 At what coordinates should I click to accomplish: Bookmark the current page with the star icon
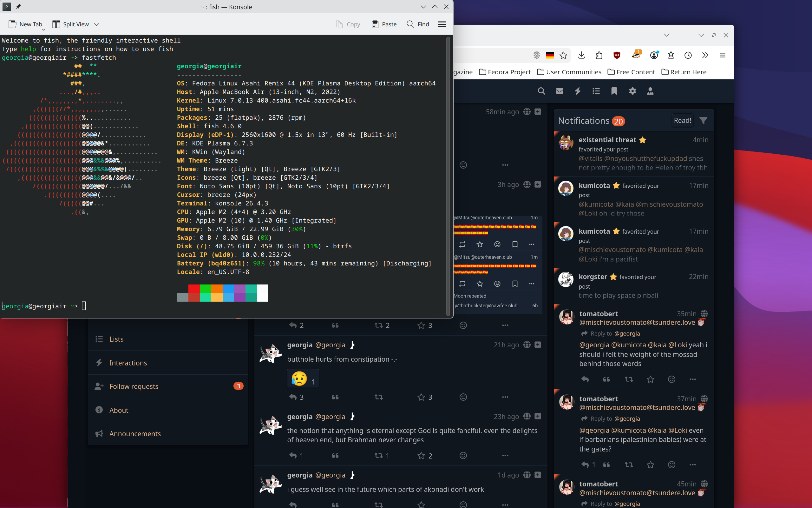(563, 55)
